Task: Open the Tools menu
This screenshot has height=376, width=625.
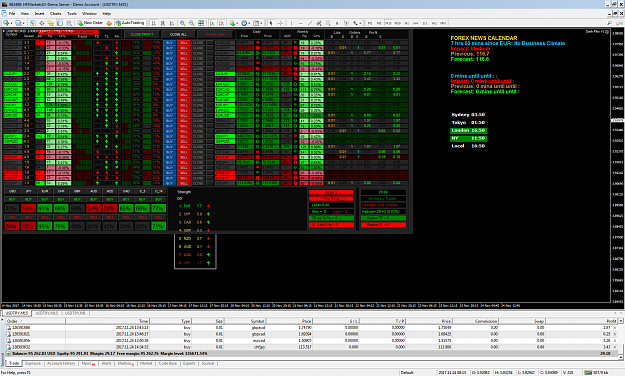Action: [x=72, y=14]
